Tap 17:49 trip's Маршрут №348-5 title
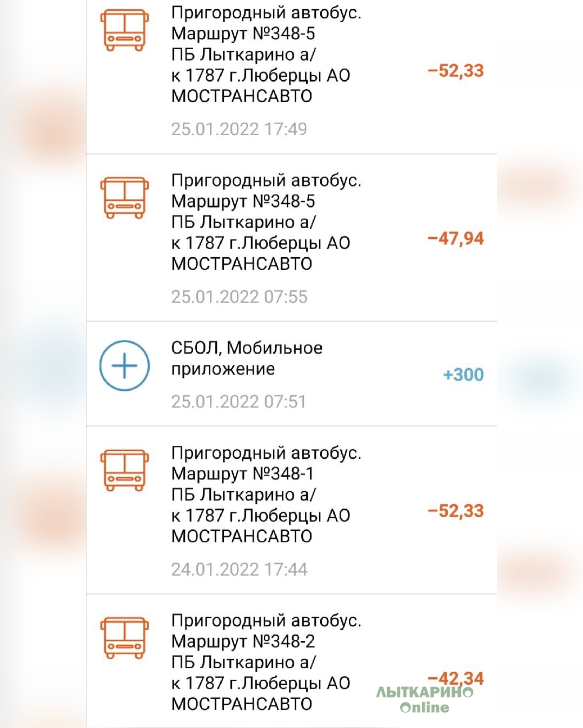The height and width of the screenshot is (728, 583). tap(243, 34)
